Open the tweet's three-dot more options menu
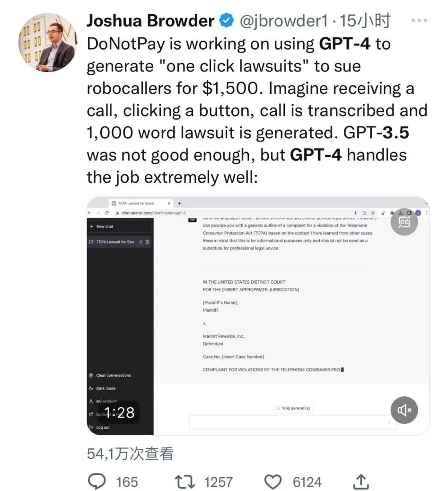 [x=419, y=20]
